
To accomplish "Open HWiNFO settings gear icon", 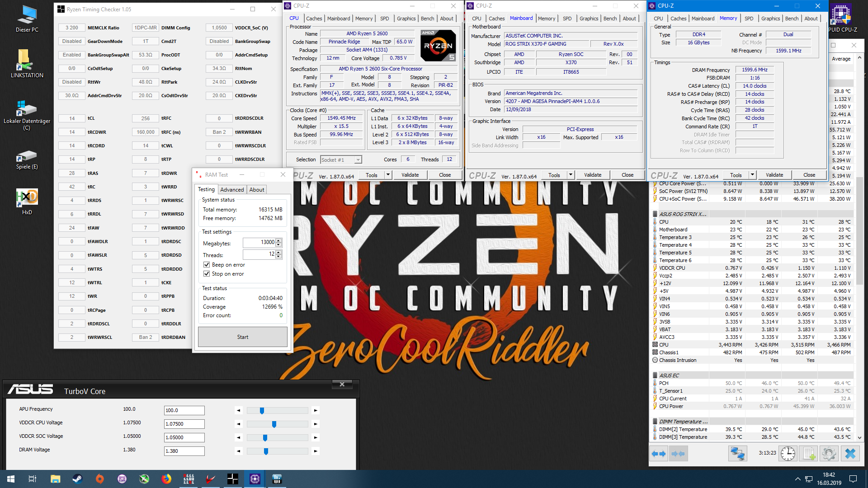I will (829, 454).
